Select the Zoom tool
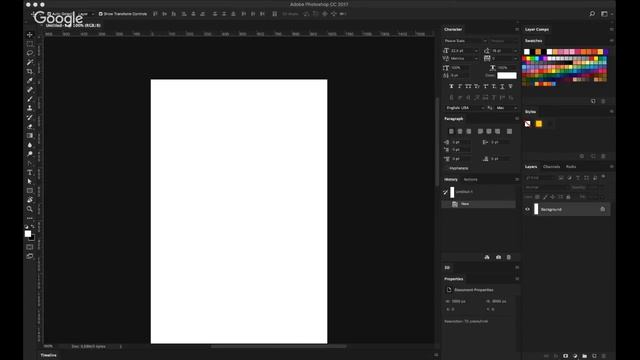The image size is (640, 360). 30,209
